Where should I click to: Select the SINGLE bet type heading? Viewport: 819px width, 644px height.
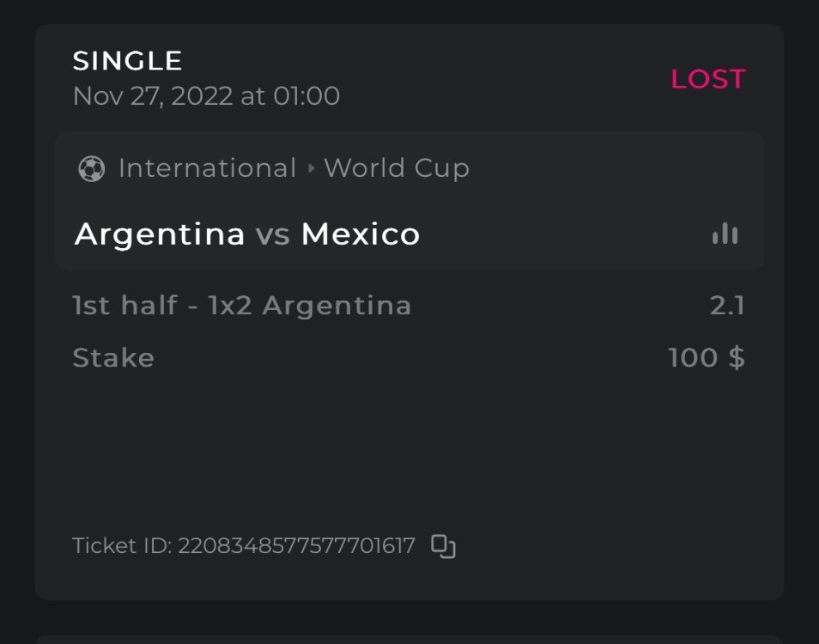click(x=127, y=61)
